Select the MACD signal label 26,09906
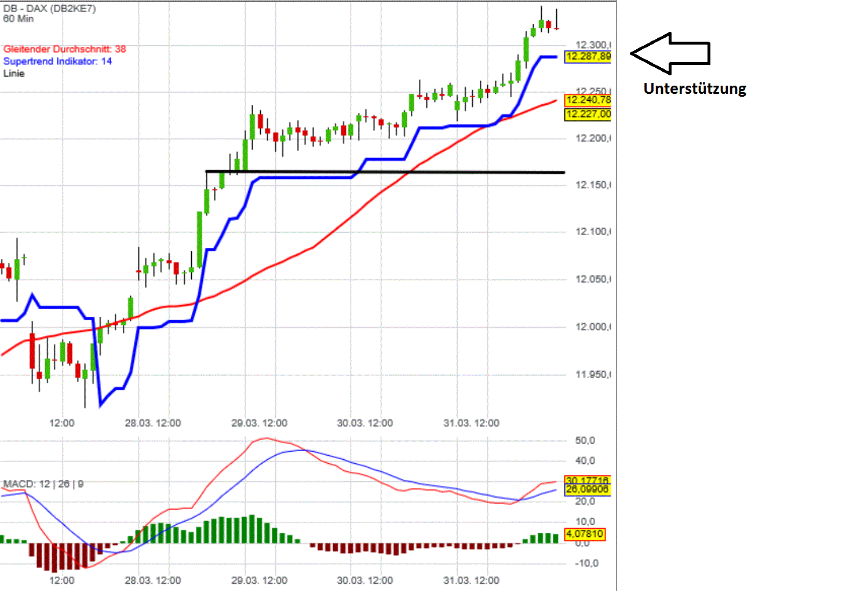The image size is (868, 604). [x=586, y=489]
